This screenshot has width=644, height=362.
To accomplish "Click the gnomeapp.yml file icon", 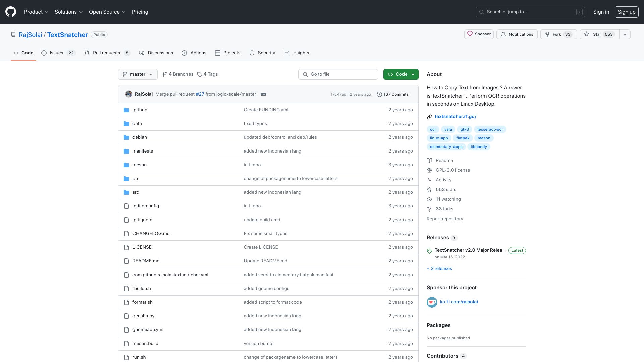I will pos(126,330).
